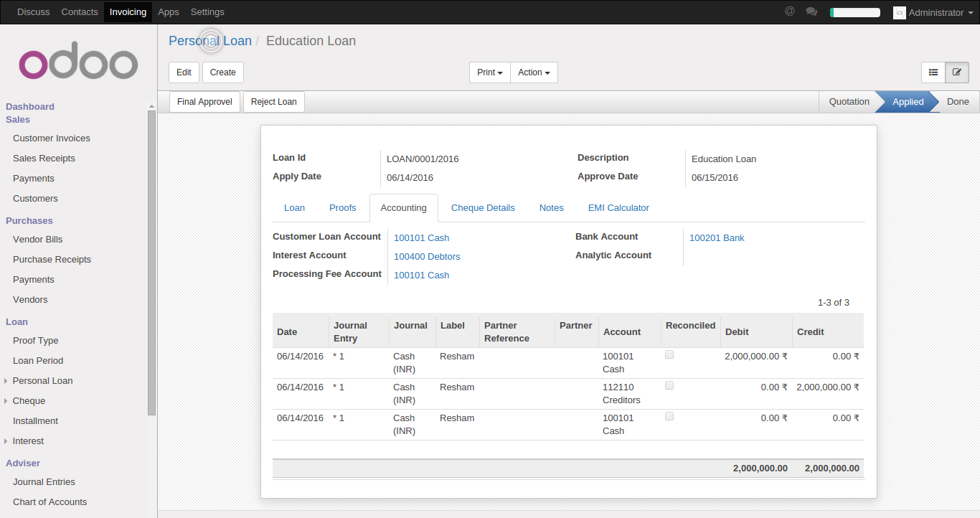Open the EMI Calculator tab
Viewport: 980px width, 518px height.
pos(618,208)
